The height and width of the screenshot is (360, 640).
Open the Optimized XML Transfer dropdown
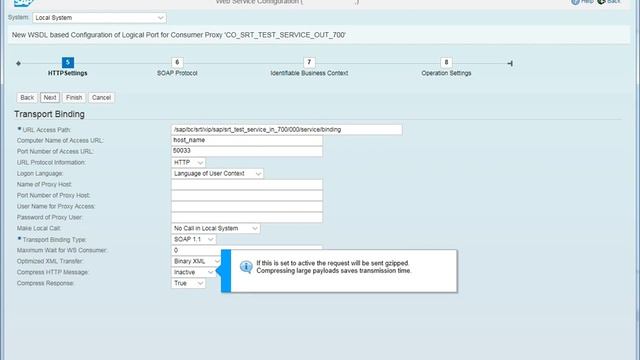[x=197, y=261]
